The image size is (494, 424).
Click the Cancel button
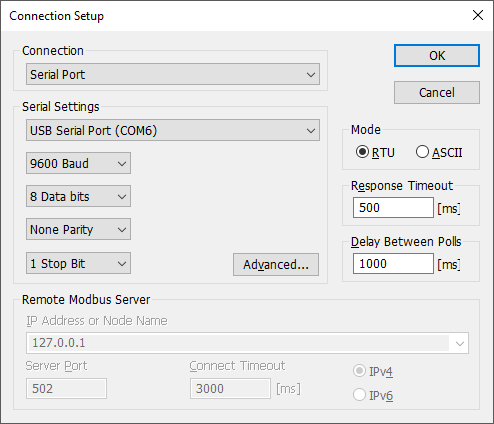coord(437,92)
